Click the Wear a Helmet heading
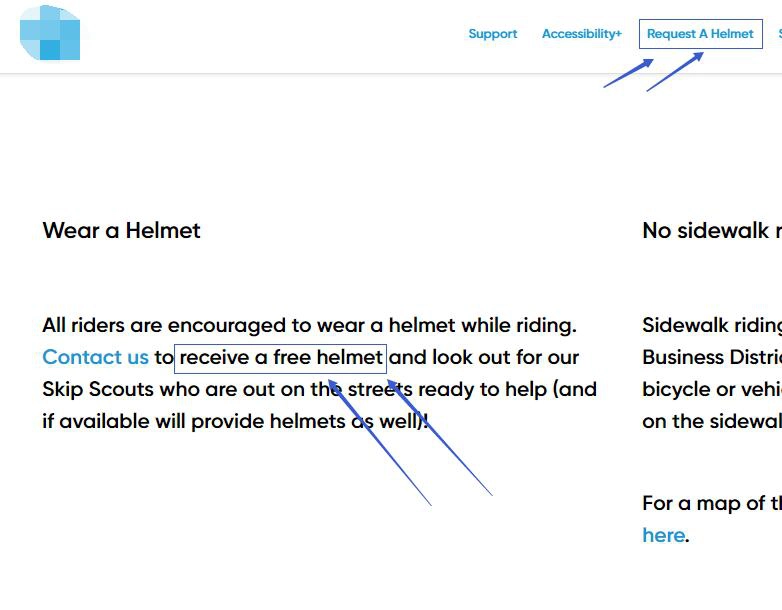The width and height of the screenshot is (782, 610). pos(121,230)
